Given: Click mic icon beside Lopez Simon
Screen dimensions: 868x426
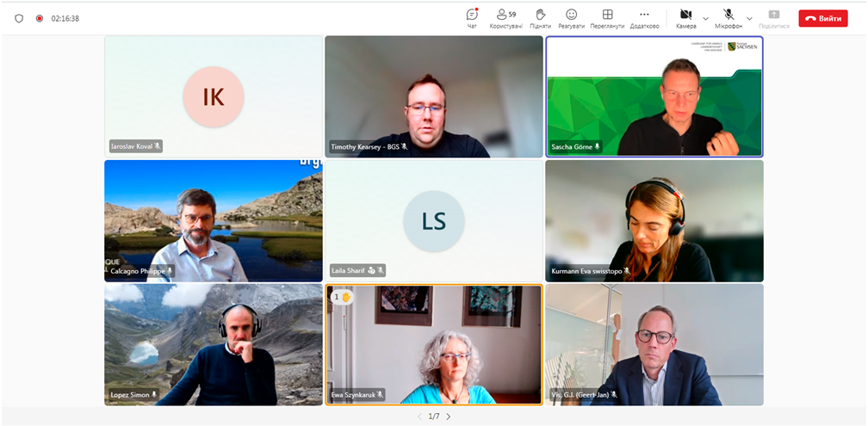Looking at the screenshot, I should coord(154,395).
